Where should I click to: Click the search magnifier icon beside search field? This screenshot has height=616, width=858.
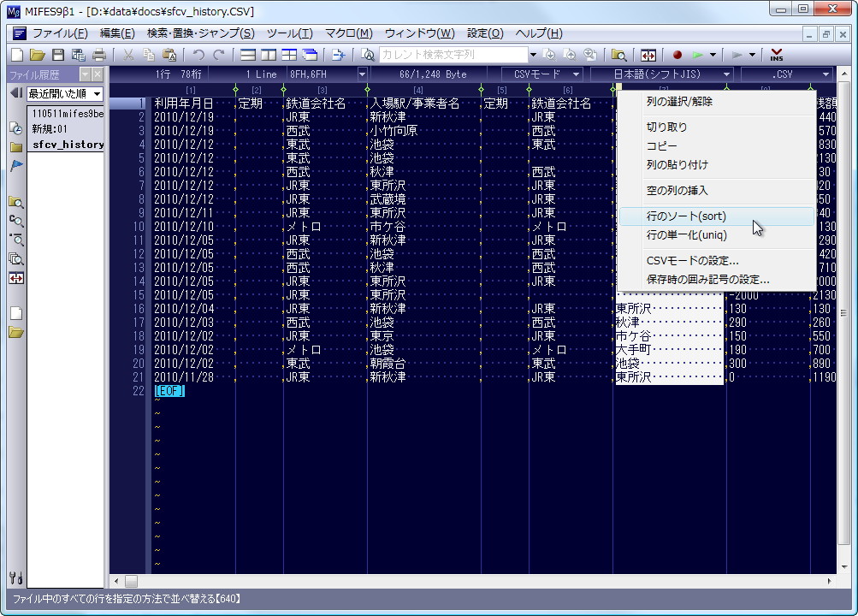[x=368, y=55]
